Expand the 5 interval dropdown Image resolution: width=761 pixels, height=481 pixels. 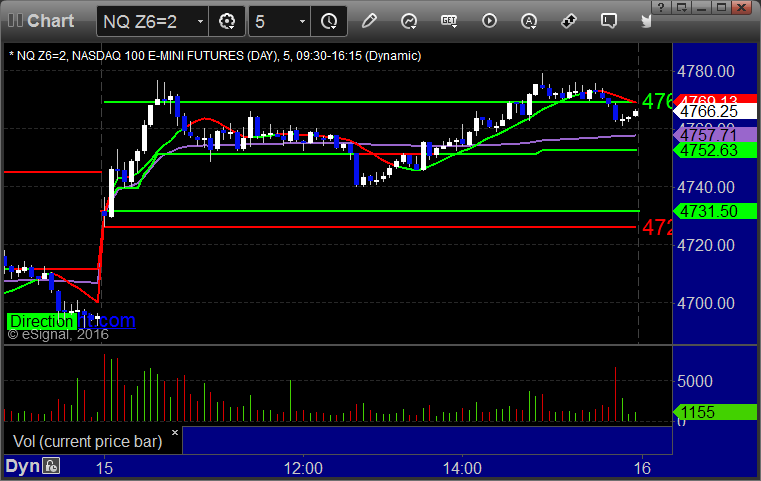[302, 21]
